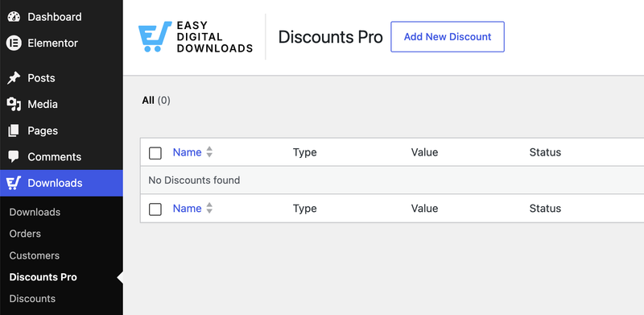Open the Customers submenu link

(35, 255)
